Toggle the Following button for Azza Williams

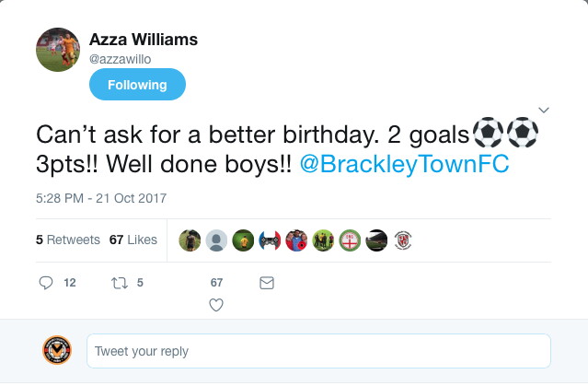pos(137,85)
